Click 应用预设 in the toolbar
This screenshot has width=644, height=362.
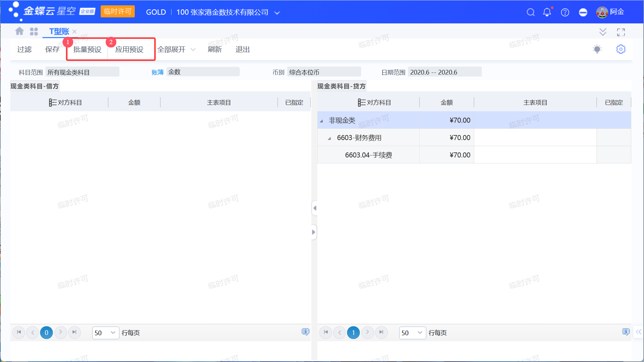click(129, 50)
